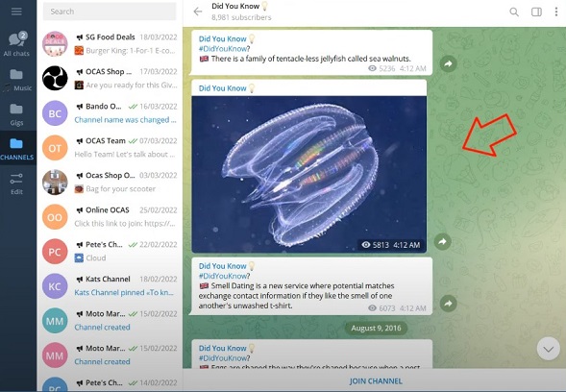Viewport: 566px width, 392px height.
Task: Forward the jellyfish photo message
Action: (443, 241)
